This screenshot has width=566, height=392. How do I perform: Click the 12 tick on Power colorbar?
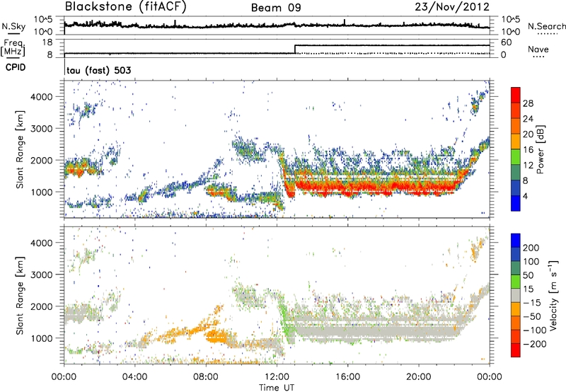(x=528, y=165)
